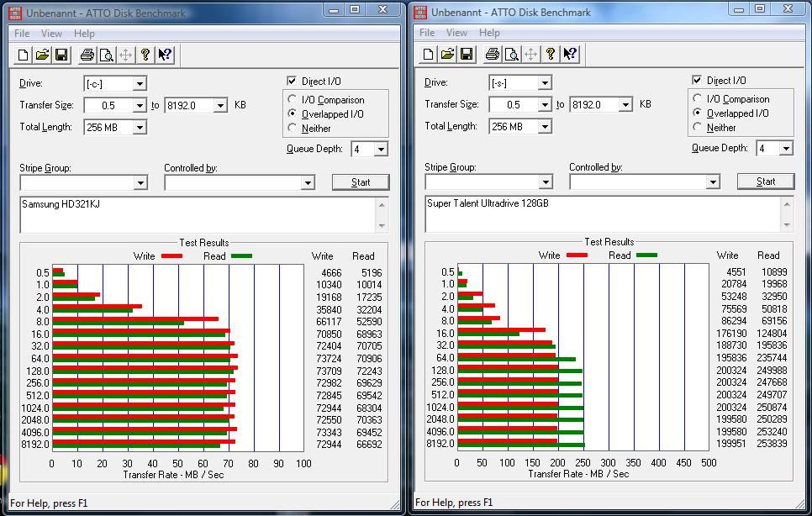Open Drive [-c-] dropdown in left window
Image resolution: width=812 pixels, height=516 pixels.
pyautogui.click(x=140, y=84)
